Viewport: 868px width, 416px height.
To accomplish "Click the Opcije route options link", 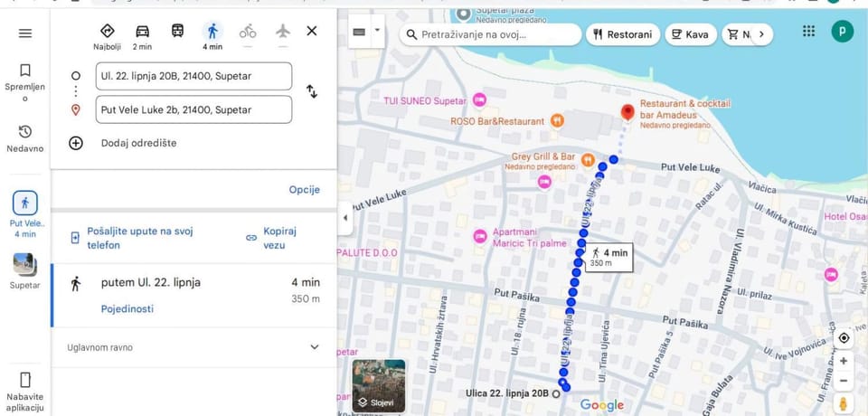I will coord(304,190).
